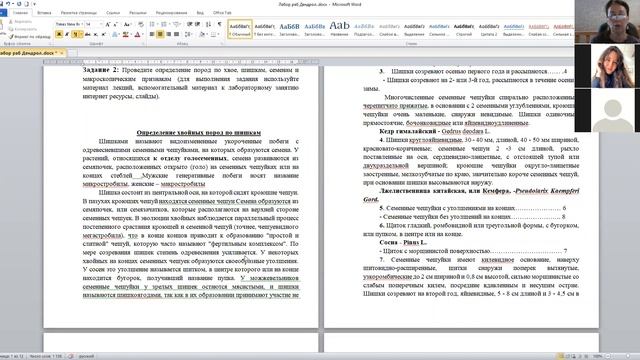
Task: Toggle subscript formatting
Action: (96, 34)
